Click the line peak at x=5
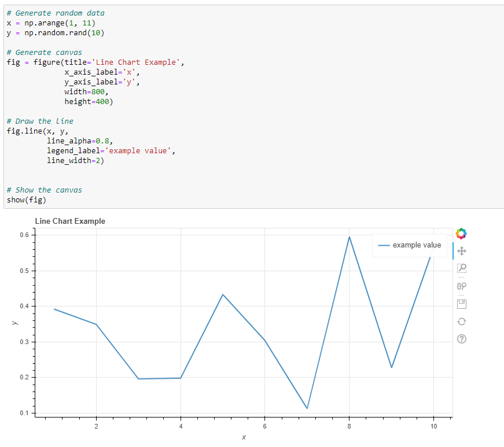The width and height of the screenshot is (504, 447). point(223,294)
